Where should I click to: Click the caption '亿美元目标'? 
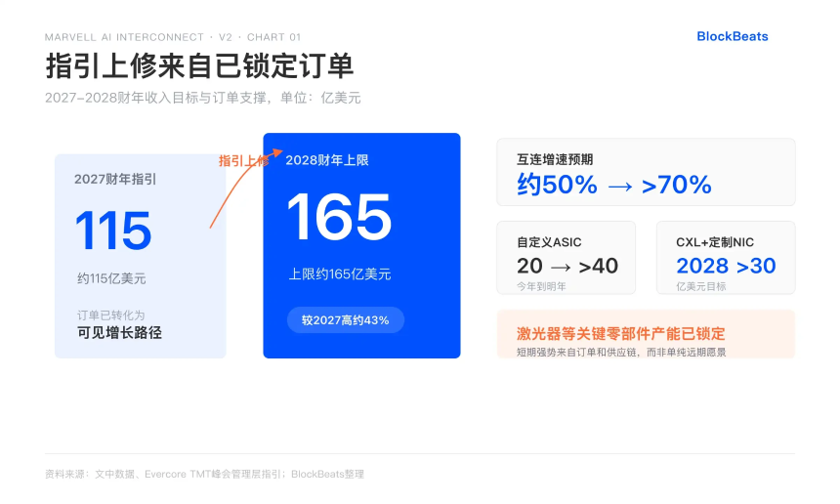pyautogui.click(x=700, y=286)
